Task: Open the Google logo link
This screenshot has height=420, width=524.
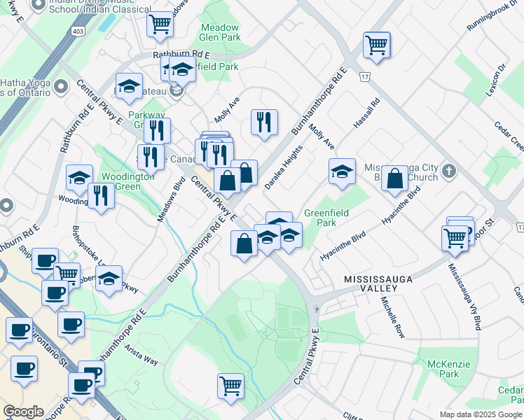Action: pos(23,412)
